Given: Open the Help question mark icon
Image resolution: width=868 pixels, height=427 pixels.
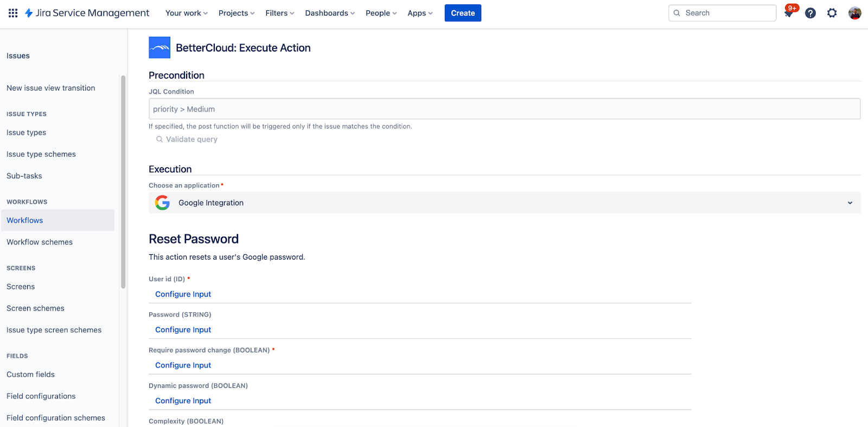Looking at the screenshot, I should (810, 13).
